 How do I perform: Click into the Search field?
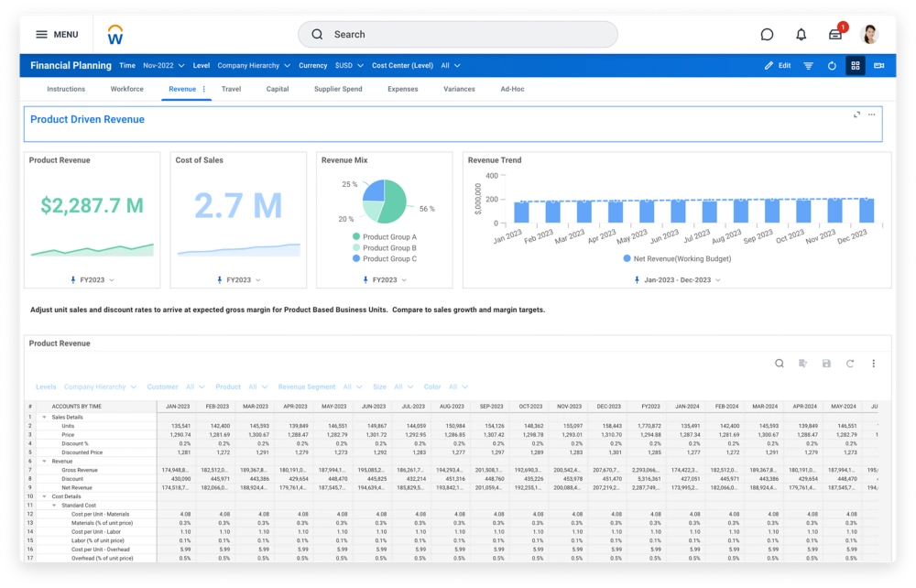(x=458, y=35)
